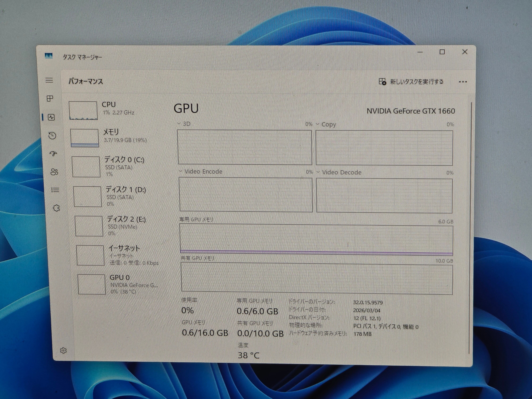
Task: Open the hamburger navigation menu
Action: (x=49, y=80)
